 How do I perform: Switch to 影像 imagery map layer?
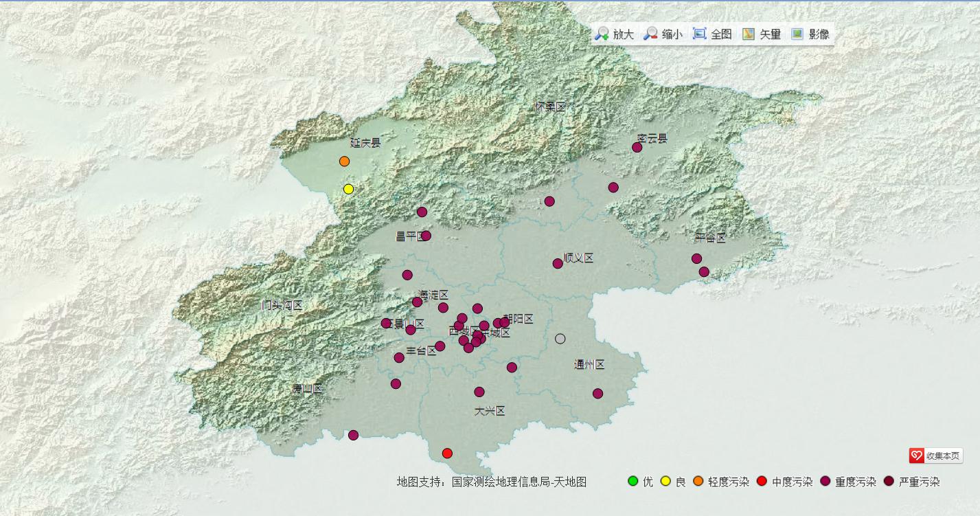(797, 34)
